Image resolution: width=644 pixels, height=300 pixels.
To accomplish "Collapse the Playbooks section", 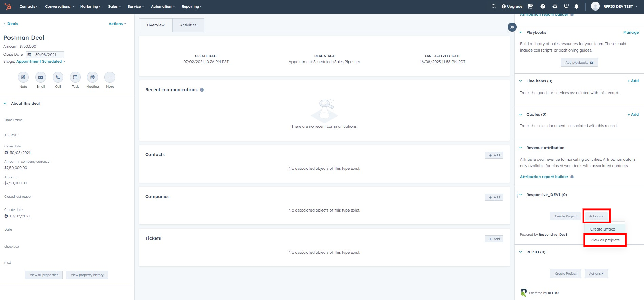I will (x=521, y=32).
